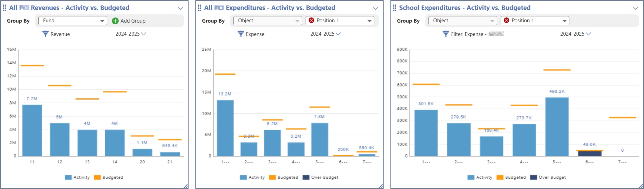
Task: Click the budgeted line above School Expenditures 7---
Action: tap(622, 117)
